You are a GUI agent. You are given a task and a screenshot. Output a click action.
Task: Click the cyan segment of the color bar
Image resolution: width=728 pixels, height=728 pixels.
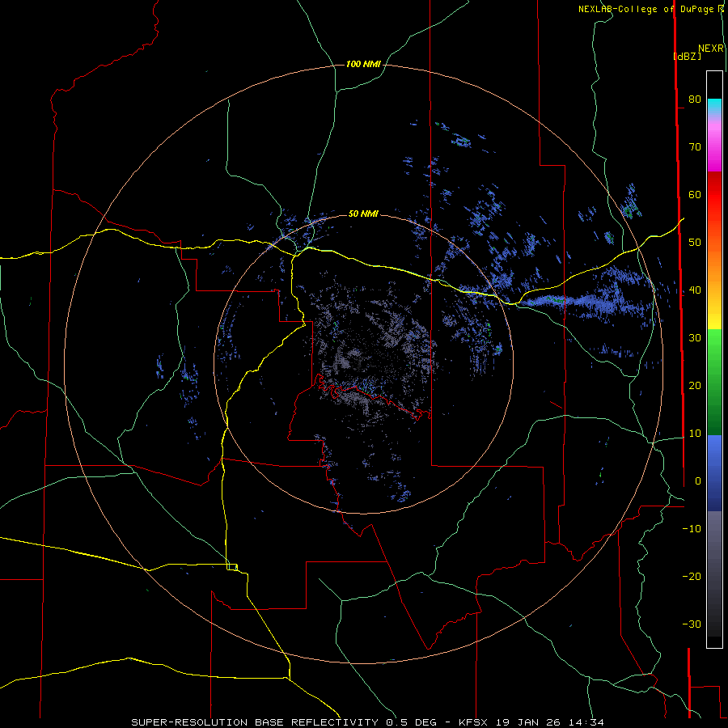click(x=714, y=104)
